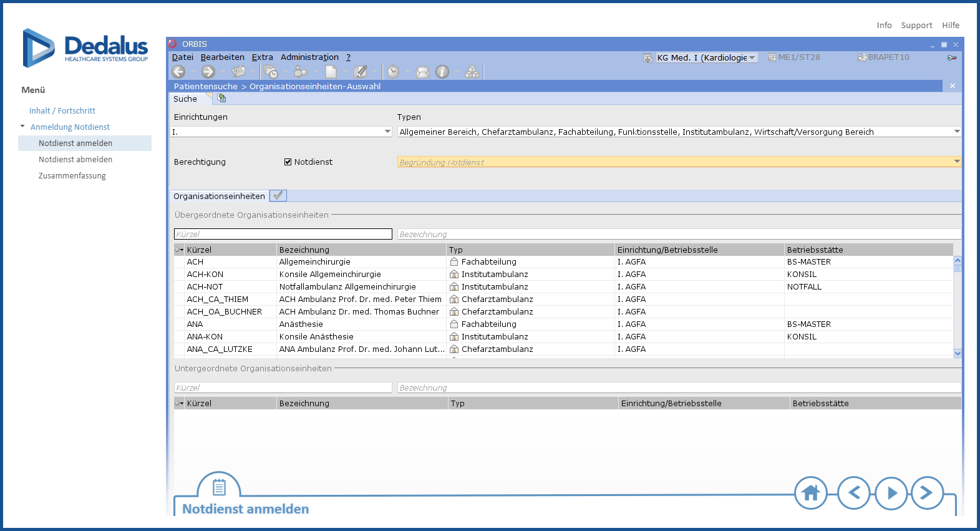Click the upper Kürzel search field

[283, 234]
